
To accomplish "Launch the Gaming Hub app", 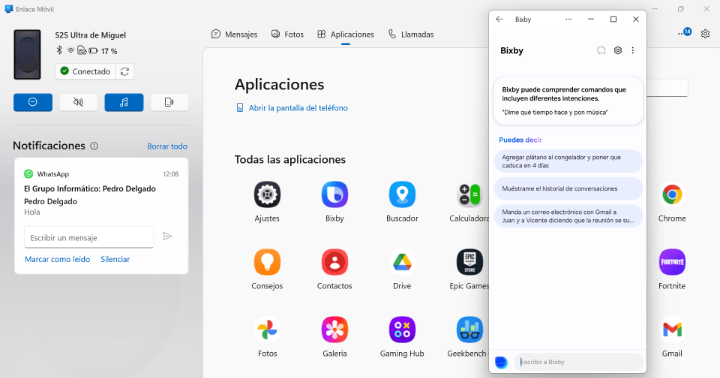I will 402,330.
